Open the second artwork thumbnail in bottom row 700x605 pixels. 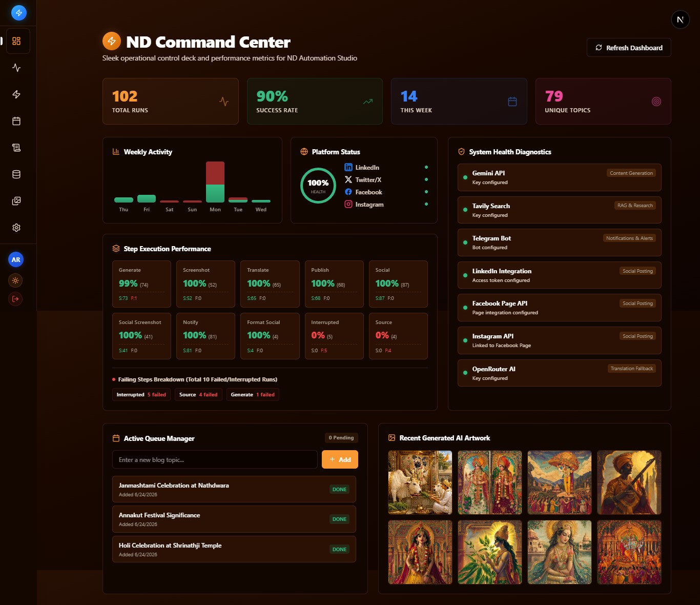pos(490,552)
